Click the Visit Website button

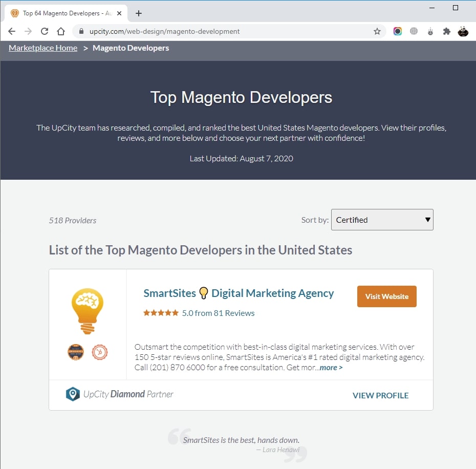coord(387,296)
